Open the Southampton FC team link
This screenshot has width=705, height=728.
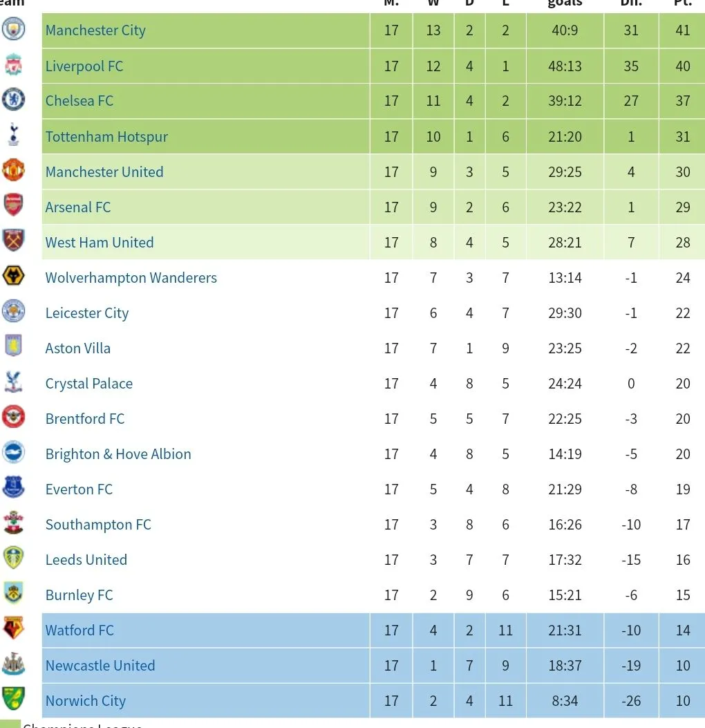coord(98,525)
